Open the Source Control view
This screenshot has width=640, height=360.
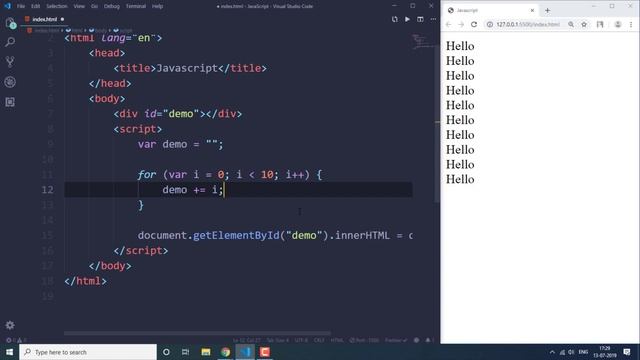click(10, 62)
